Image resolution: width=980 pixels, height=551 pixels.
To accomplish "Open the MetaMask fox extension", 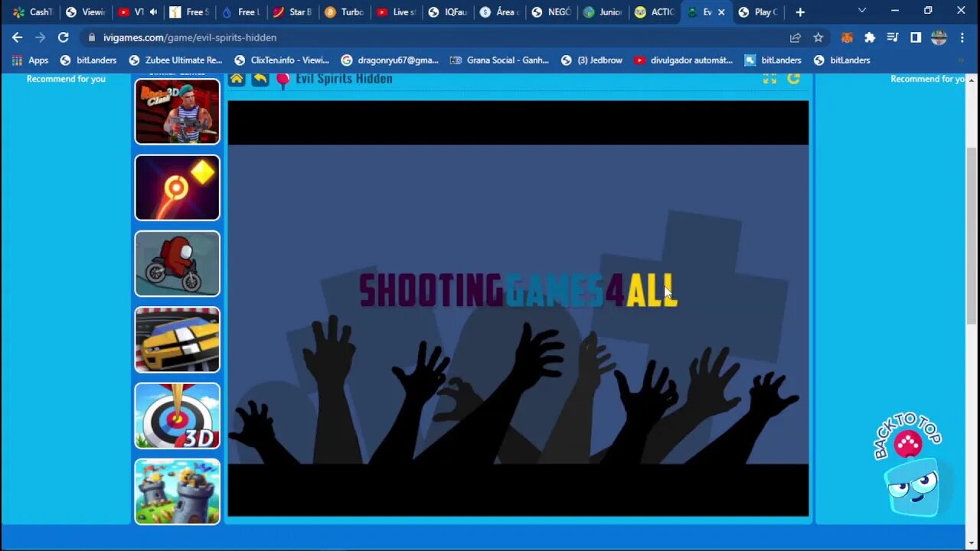I will click(x=847, y=37).
